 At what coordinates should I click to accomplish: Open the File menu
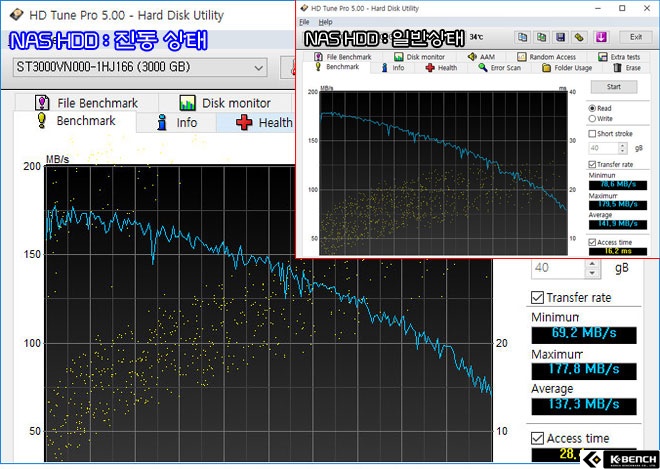tap(304, 22)
